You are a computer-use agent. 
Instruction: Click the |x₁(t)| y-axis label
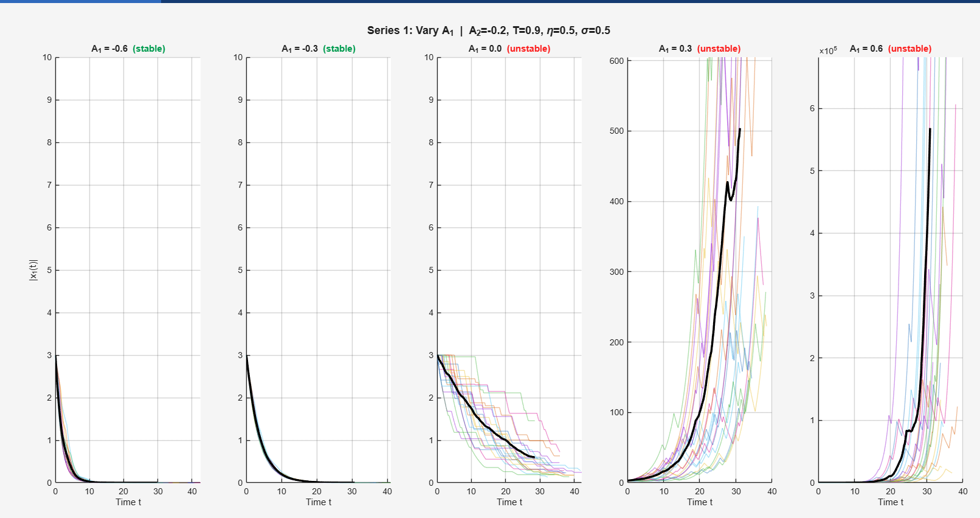(33, 270)
